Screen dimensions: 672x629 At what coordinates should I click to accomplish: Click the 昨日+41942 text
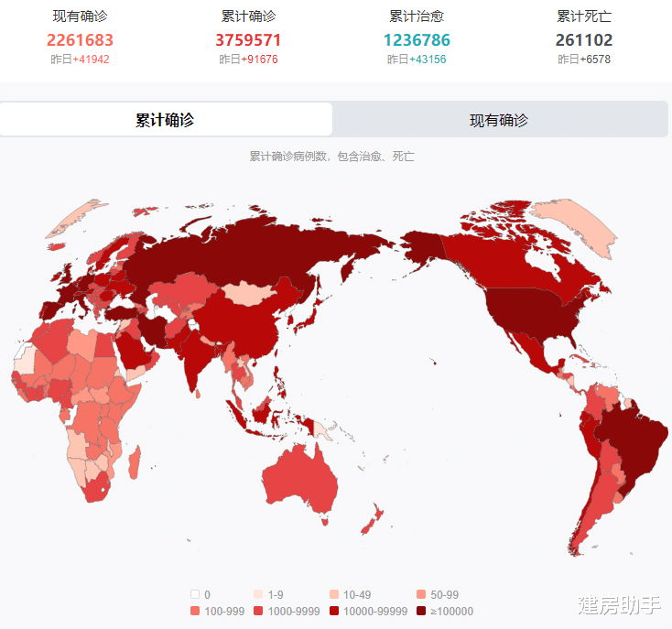click(x=80, y=60)
